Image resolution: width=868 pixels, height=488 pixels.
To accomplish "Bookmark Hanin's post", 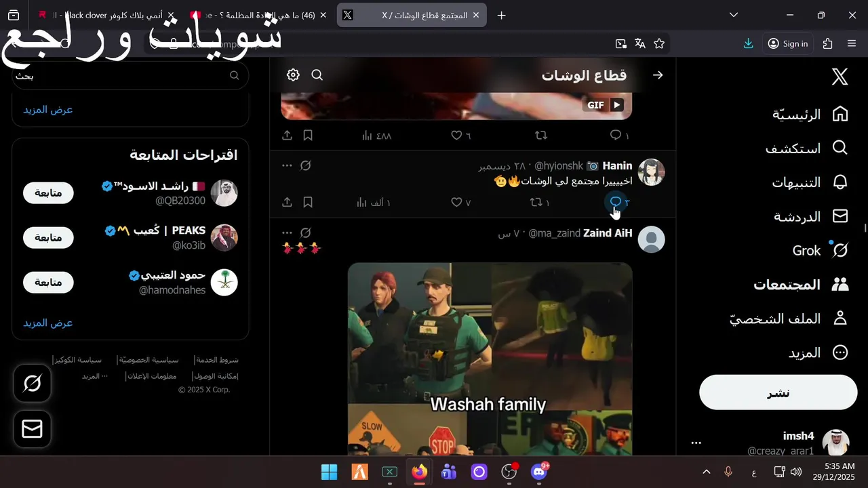I will (x=308, y=202).
